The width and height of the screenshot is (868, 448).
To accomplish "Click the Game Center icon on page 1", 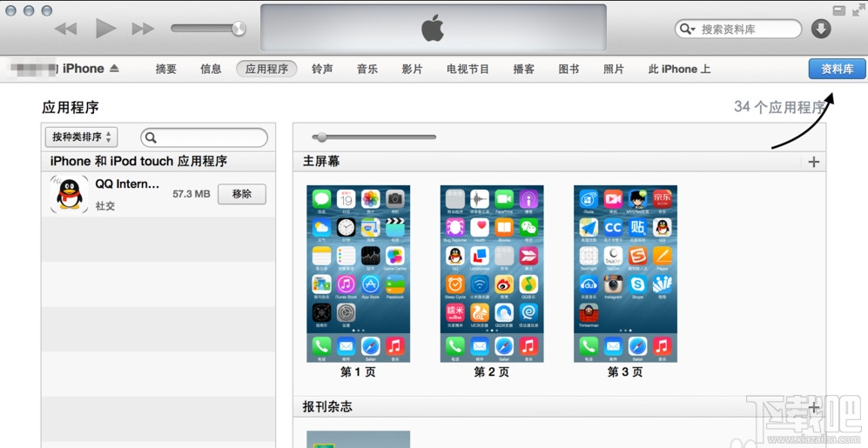I will (x=394, y=256).
